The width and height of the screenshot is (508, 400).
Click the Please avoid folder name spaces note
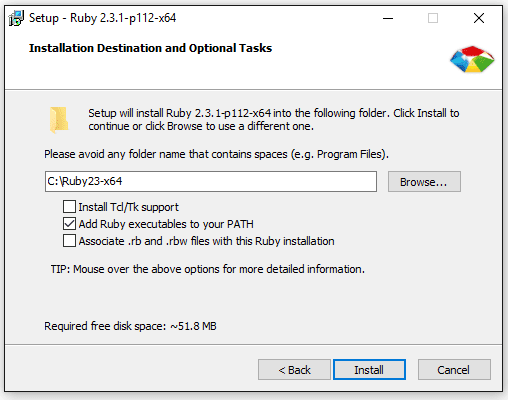[217, 154]
